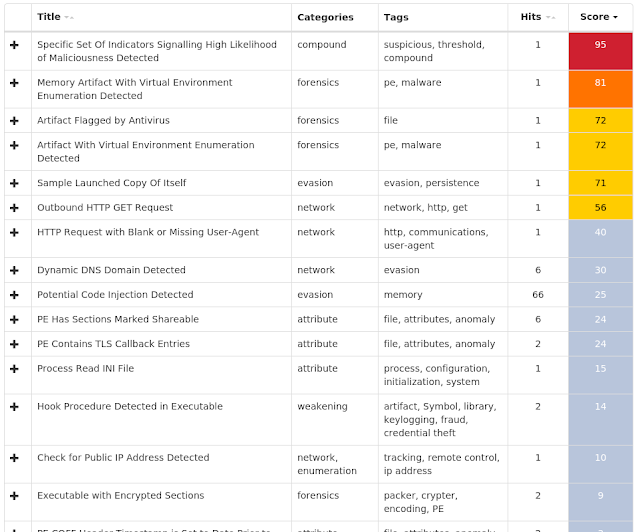
Task: Click the orange score 81 cell
Action: pyautogui.click(x=600, y=89)
